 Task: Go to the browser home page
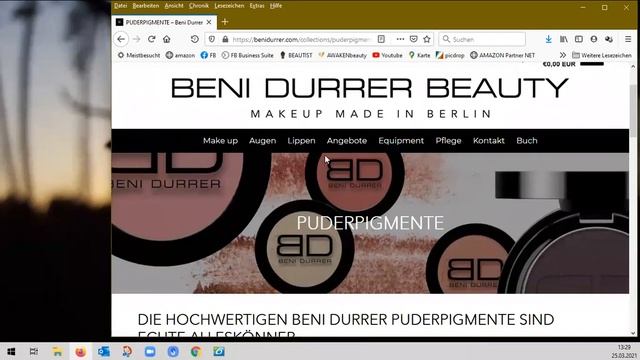167,39
